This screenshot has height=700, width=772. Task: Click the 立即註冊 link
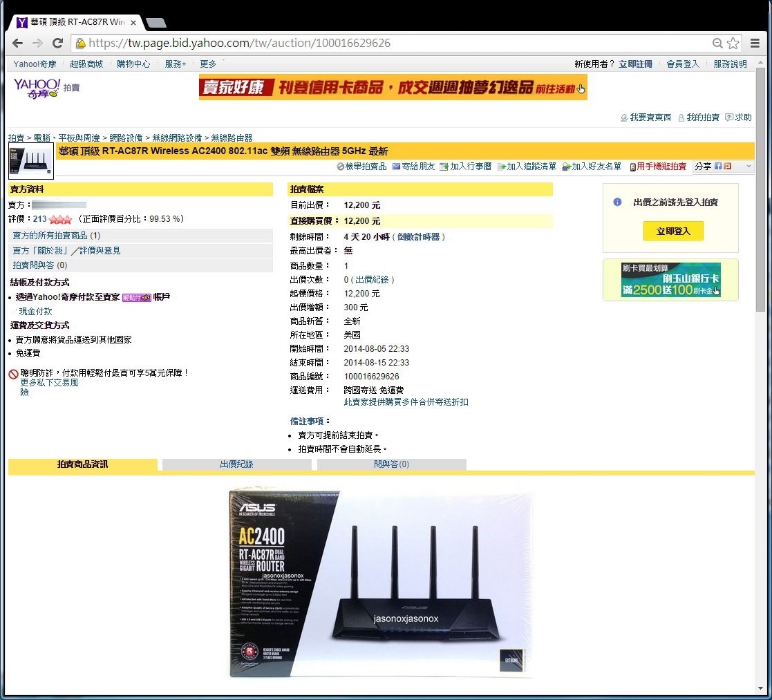[635, 64]
